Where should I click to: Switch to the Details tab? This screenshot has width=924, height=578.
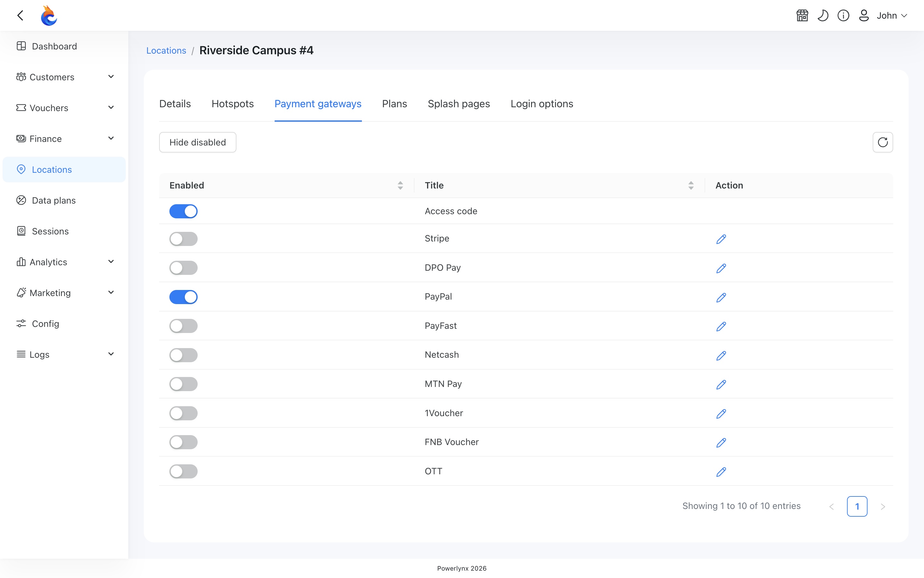175,104
